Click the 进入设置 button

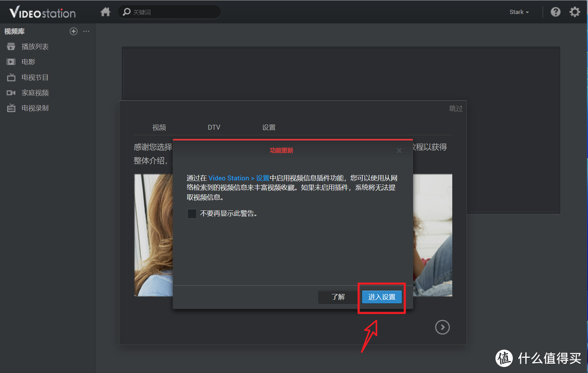click(x=382, y=297)
